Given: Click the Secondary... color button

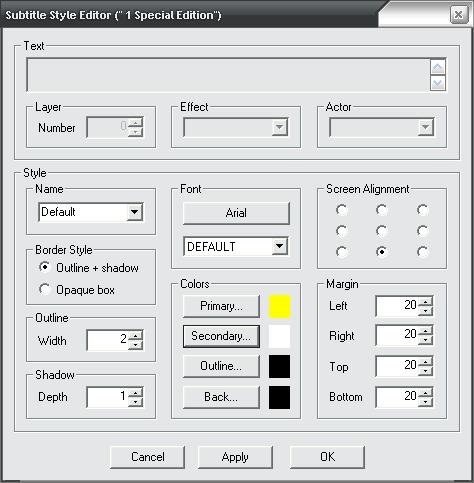Looking at the screenshot, I should coord(221,336).
